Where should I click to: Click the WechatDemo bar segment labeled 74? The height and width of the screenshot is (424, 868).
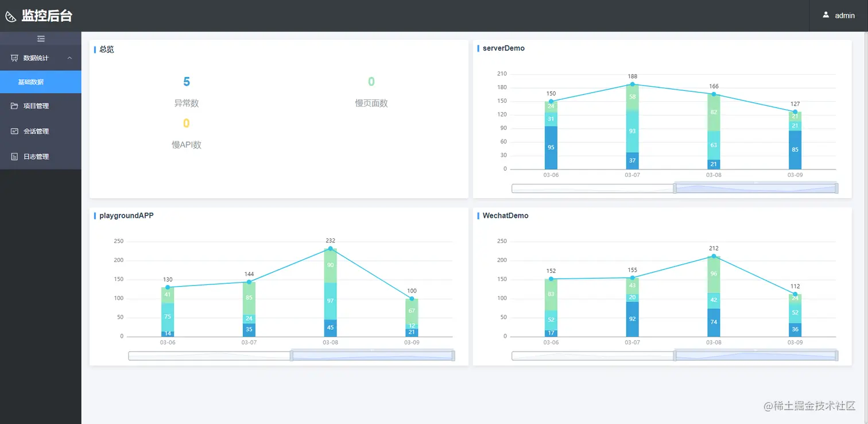point(714,322)
